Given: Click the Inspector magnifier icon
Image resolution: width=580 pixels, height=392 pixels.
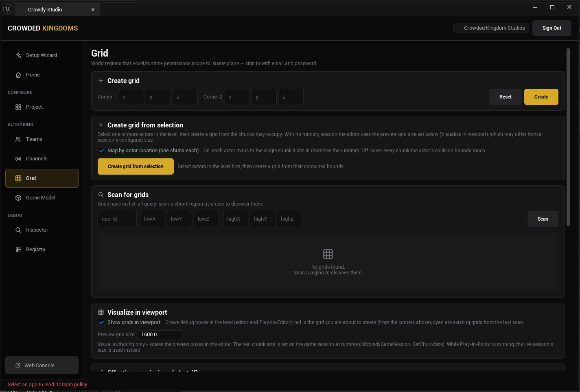Looking at the screenshot, I should 18,230.
